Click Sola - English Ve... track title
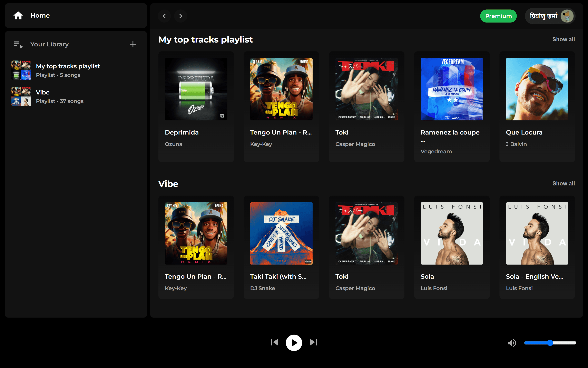This screenshot has width=588, height=368. click(x=535, y=276)
